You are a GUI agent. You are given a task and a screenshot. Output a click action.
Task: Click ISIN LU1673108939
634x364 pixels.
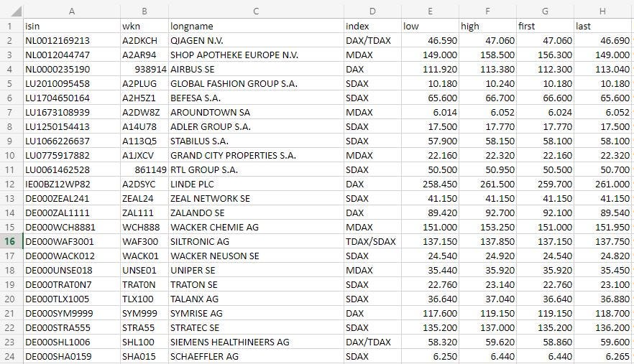[72, 112]
